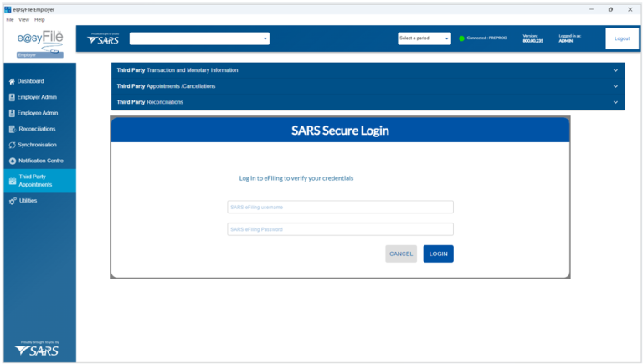
Task: Open the employer selection dropdown
Action: pos(199,38)
